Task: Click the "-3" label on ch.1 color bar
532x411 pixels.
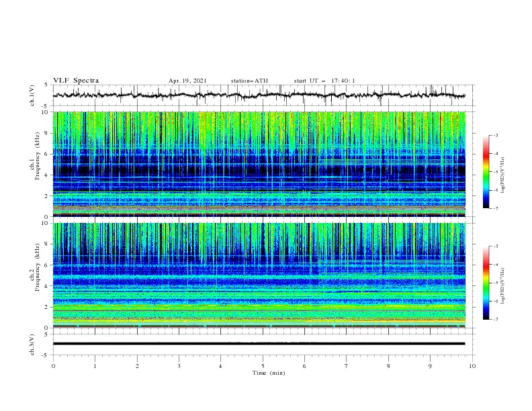Action: pyautogui.click(x=496, y=135)
